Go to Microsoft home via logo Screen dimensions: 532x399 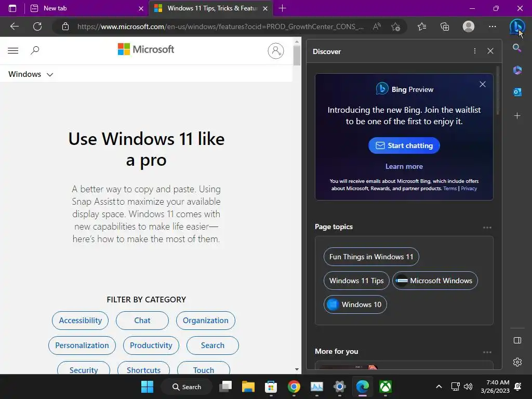(x=146, y=49)
